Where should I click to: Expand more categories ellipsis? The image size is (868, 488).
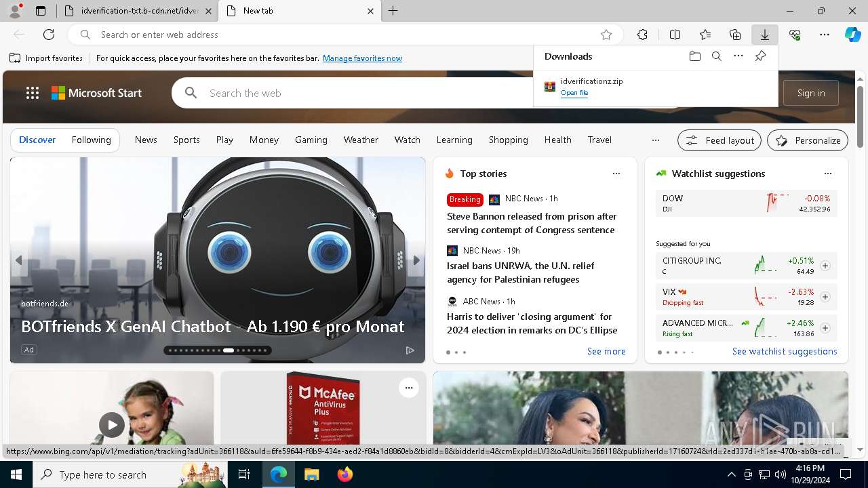(x=655, y=140)
